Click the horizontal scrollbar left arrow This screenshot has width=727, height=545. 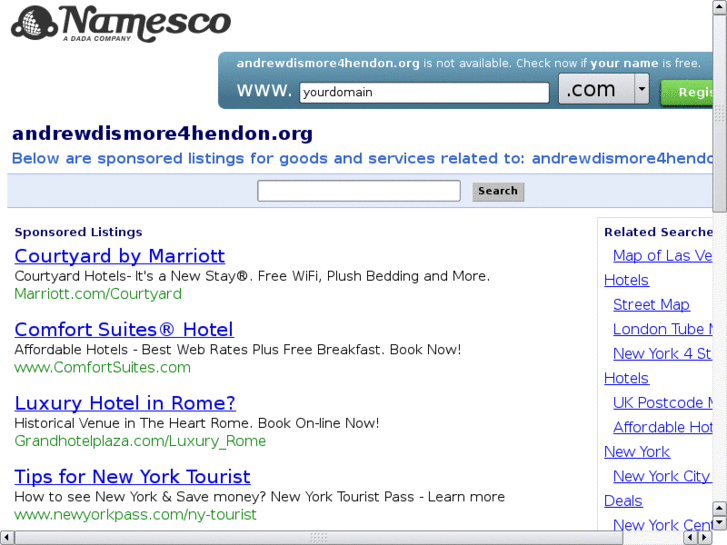pos(6,538)
